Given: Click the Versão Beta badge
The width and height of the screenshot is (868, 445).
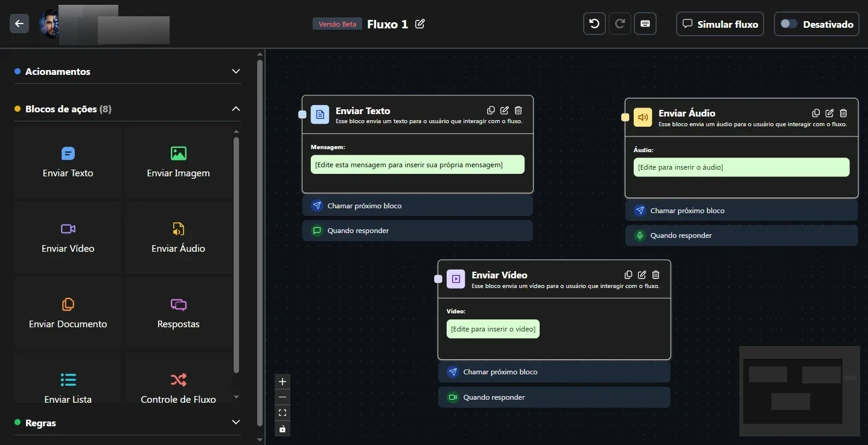Looking at the screenshot, I should point(337,24).
